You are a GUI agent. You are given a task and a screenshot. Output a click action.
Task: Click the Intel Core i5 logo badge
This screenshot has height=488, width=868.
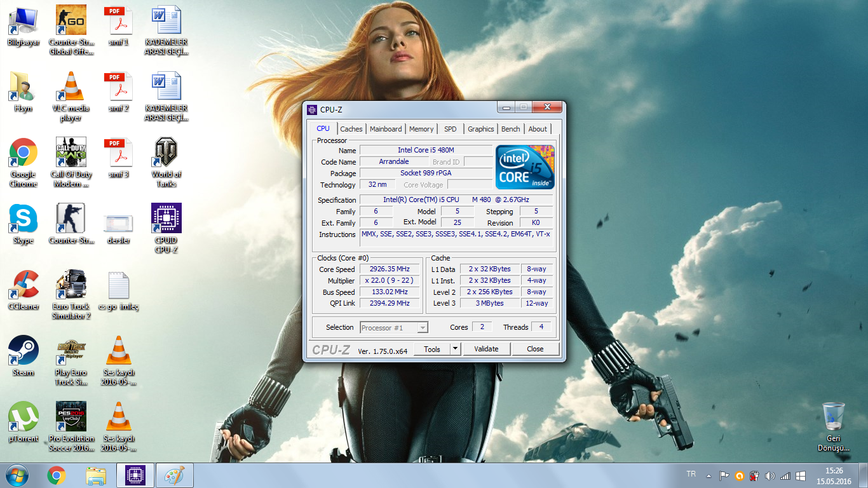coord(525,166)
